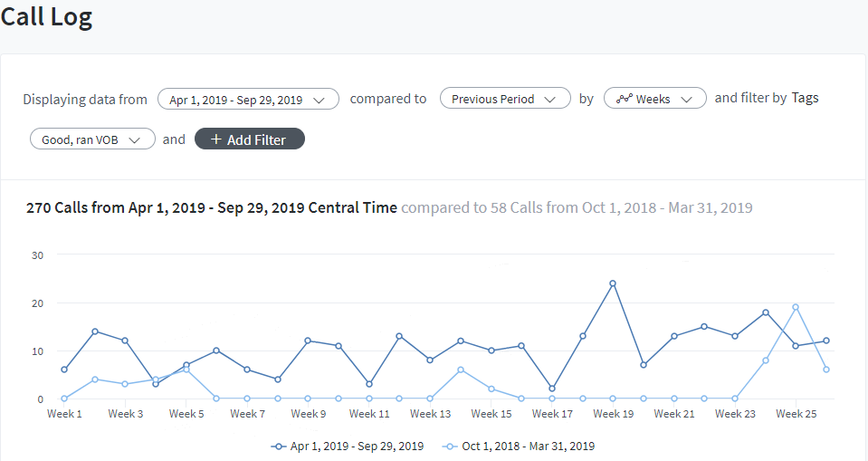Click the light blue Week 25 peak data point
The image size is (868, 461).
(796, 307)
